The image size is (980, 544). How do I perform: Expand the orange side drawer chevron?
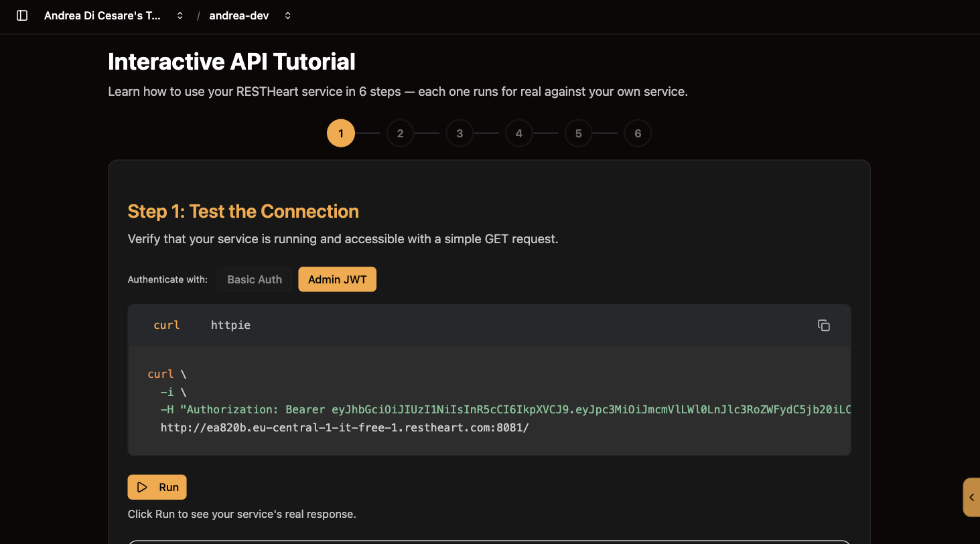pyautogui.click(x=971, y=497)
